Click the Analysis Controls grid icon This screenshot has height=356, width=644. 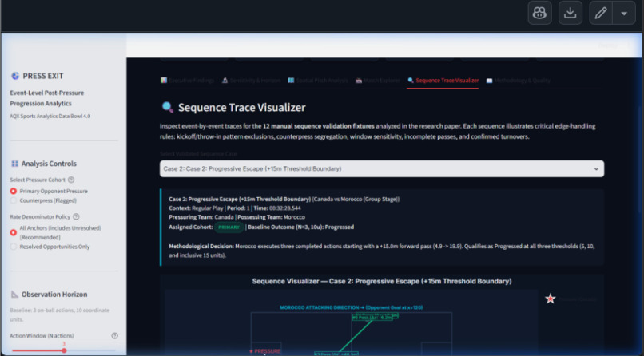click(x=15, y=164)
